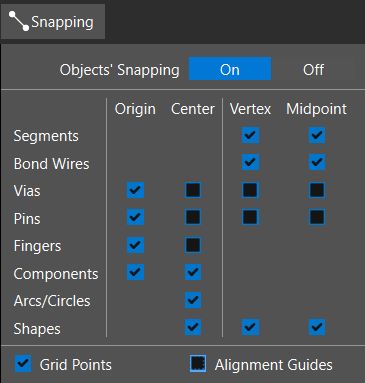The width and height of the screenshot is (365, 383).
Task: Disable Fingers Origin snapping
Action: coord(135,245)
